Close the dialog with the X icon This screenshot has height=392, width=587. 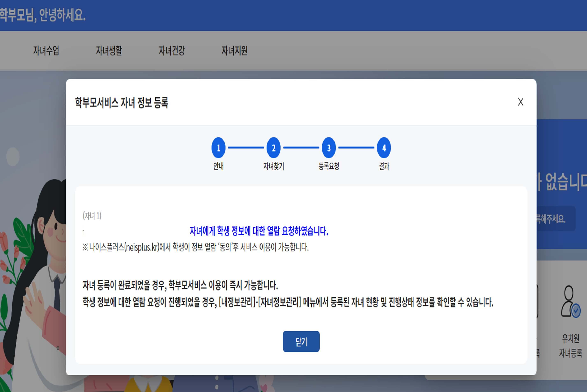click(520, 102)
